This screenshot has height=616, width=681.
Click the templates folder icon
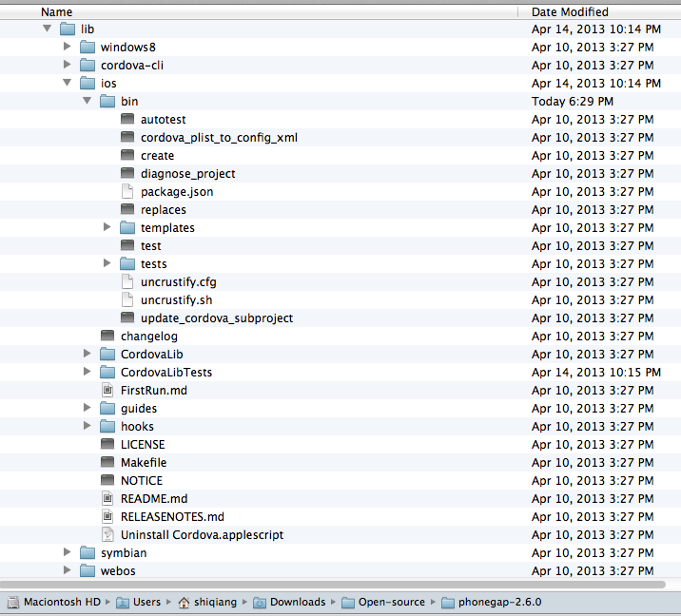tap(127, 227)
